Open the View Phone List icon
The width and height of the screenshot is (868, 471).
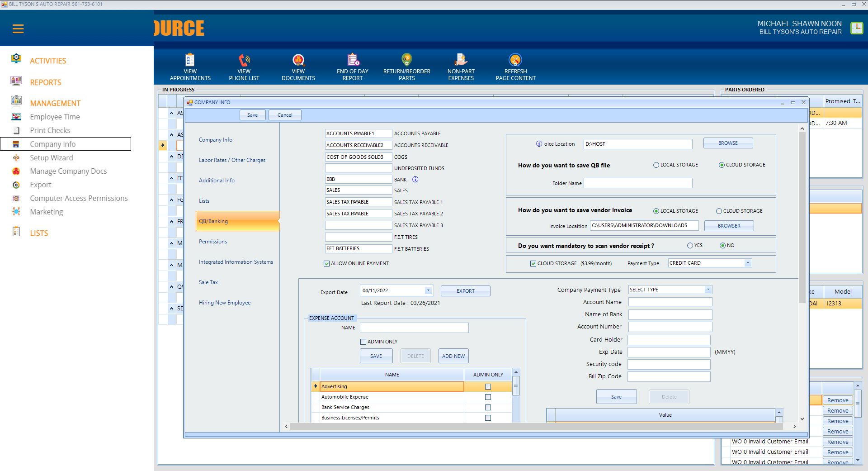(244, 60)
